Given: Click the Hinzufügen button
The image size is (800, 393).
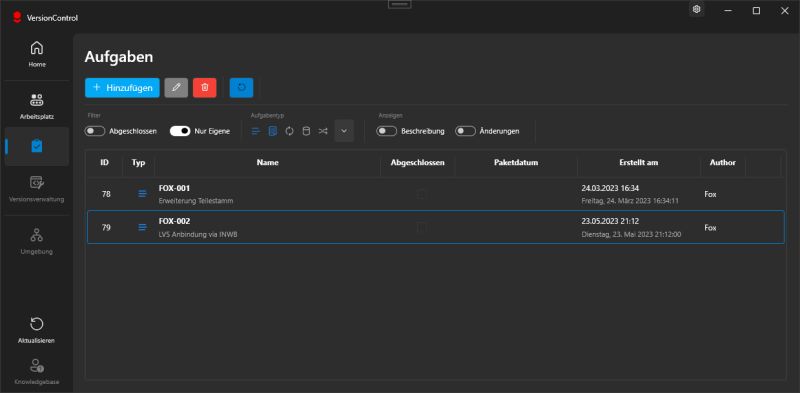Looking at the screenshot, I should (122, 88).
